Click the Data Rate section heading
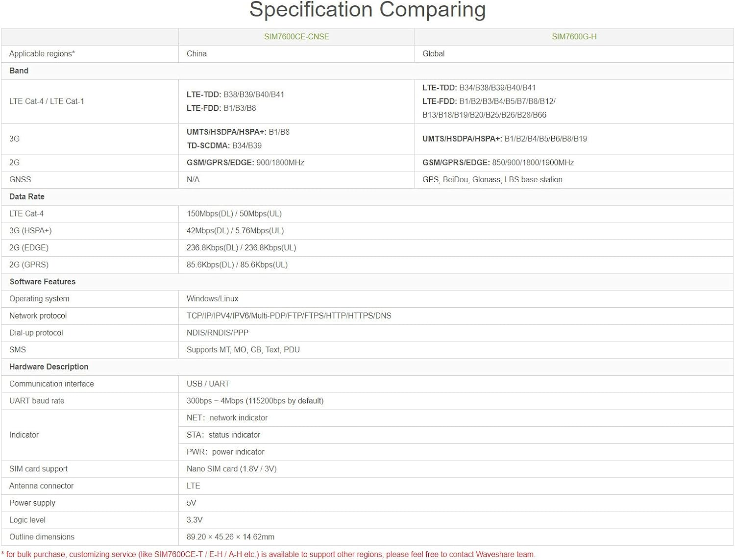This screenshot has width=735, height=560. (27, 196)
